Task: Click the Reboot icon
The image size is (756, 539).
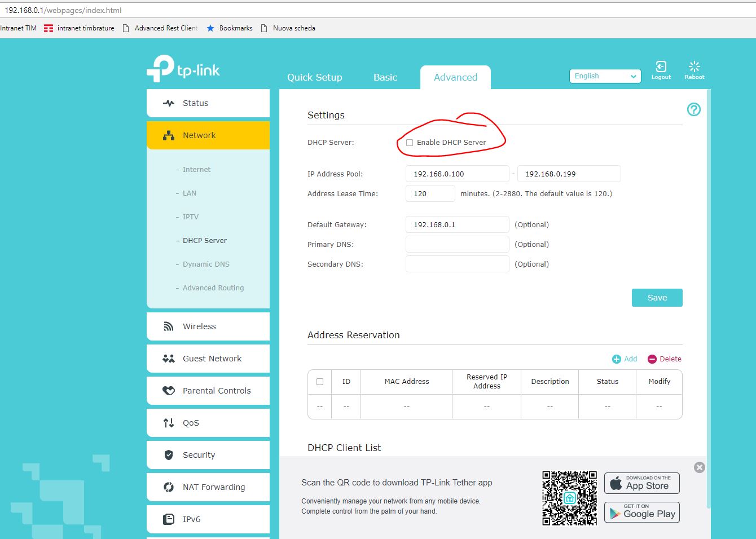Action: 694,67
